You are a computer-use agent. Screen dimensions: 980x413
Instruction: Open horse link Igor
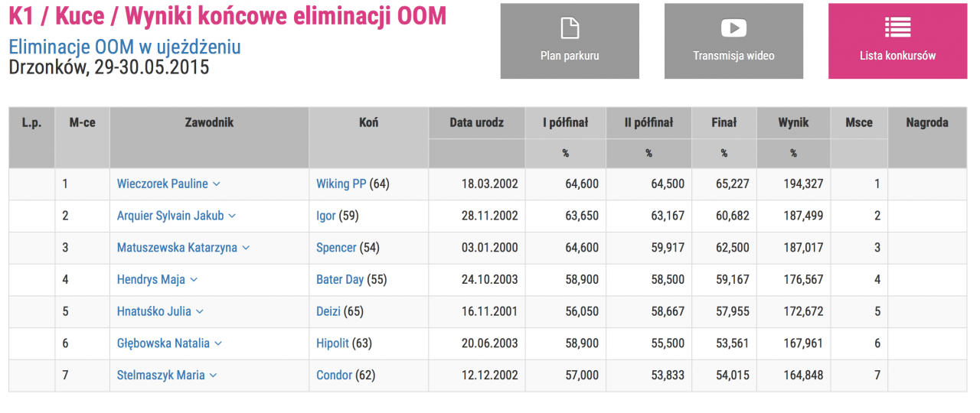click(x=325, y=216)
